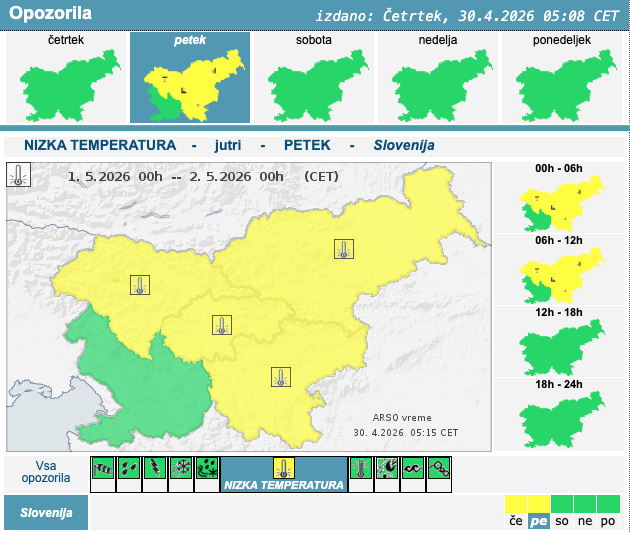Open the thunderstorm lightning warning icon
Viewport: 630px width, 533px height.
tap(154, 468)
